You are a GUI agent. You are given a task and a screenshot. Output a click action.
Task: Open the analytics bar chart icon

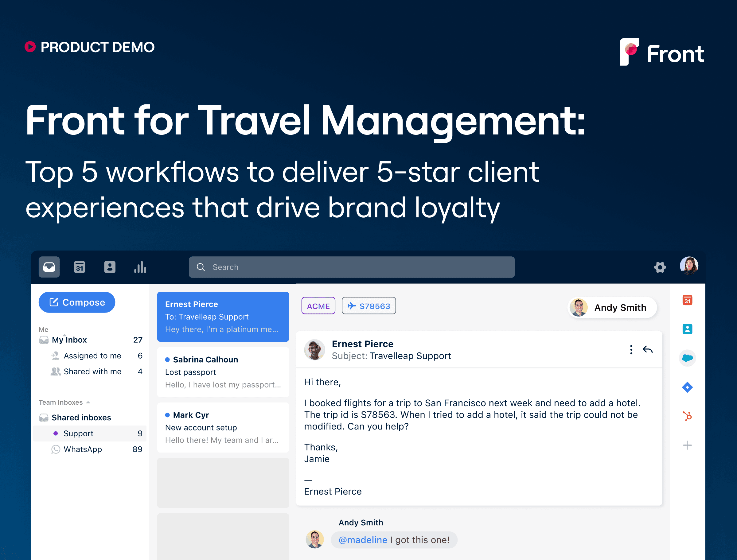click(x=140, y=267)
